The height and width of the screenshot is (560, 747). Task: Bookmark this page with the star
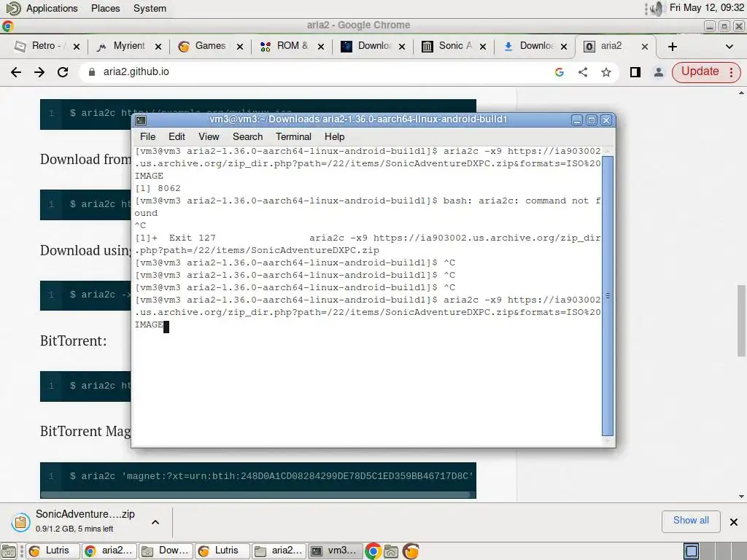(606, 72)
